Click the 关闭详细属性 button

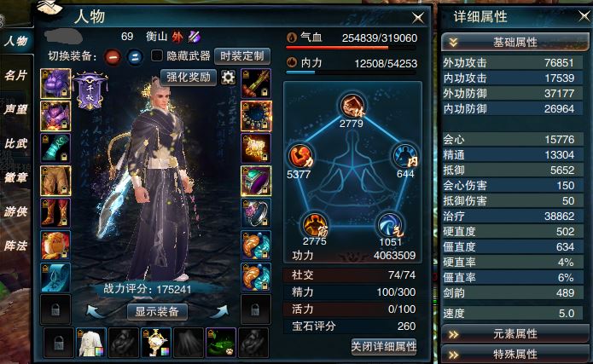click(384, 346)
